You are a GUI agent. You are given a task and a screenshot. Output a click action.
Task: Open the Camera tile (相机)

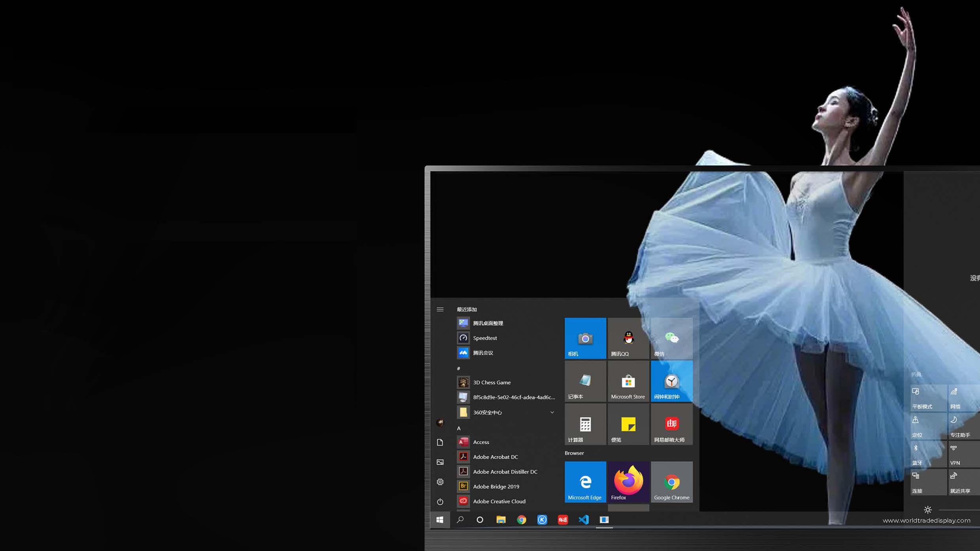(x=585, y=338)
